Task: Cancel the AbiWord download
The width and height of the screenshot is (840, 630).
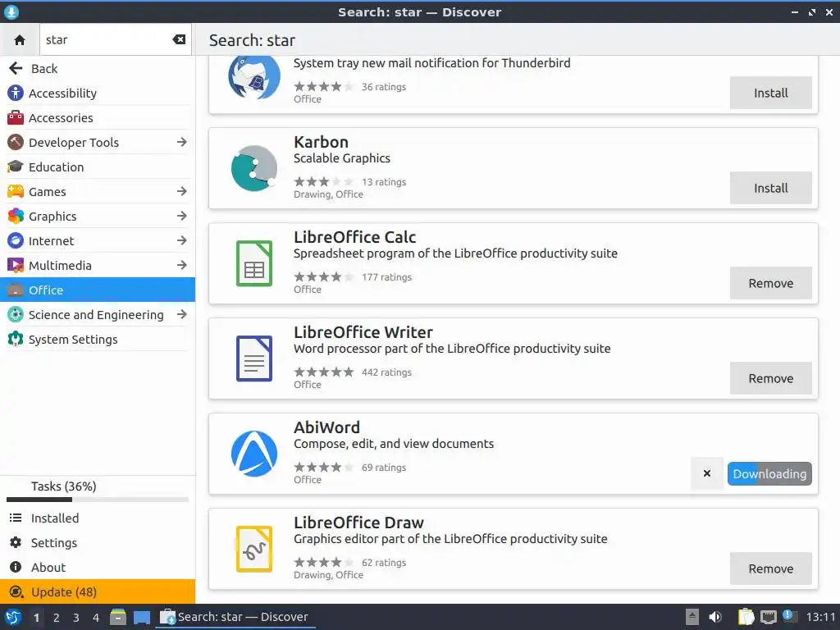Action: click(706, 473)
